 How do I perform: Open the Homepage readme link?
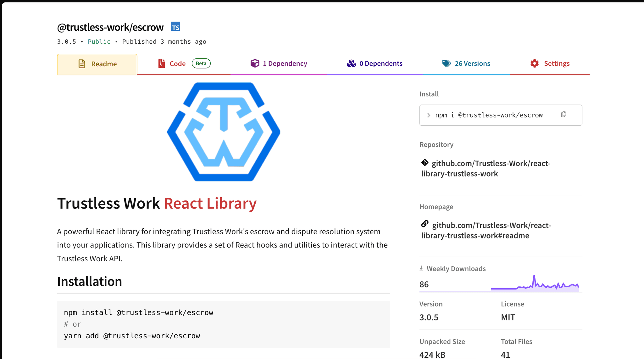486,230
